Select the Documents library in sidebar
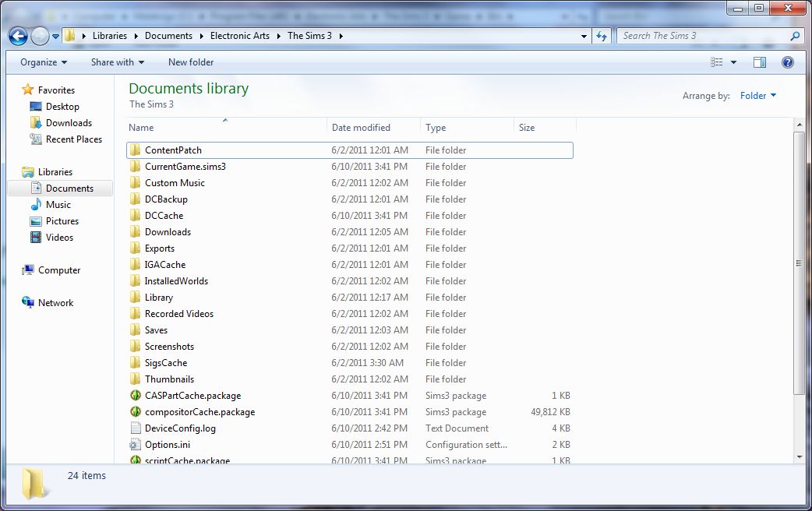 pos(69,189)
